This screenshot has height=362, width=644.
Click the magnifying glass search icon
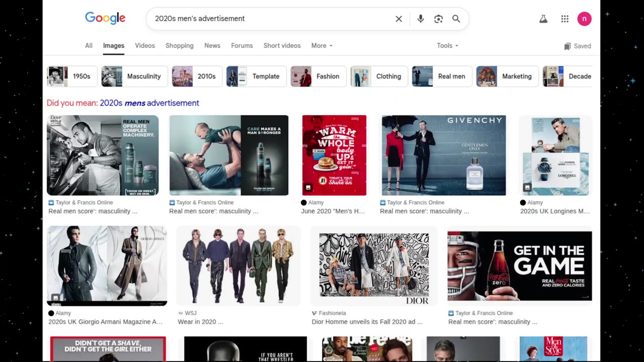pyautogui.click(x=456, y=19)
